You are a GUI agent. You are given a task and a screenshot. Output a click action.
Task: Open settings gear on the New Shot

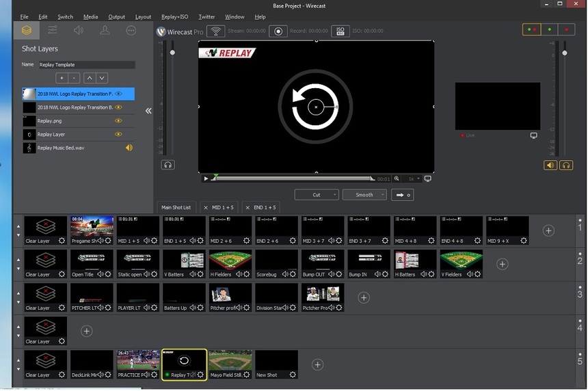point(293,375)
